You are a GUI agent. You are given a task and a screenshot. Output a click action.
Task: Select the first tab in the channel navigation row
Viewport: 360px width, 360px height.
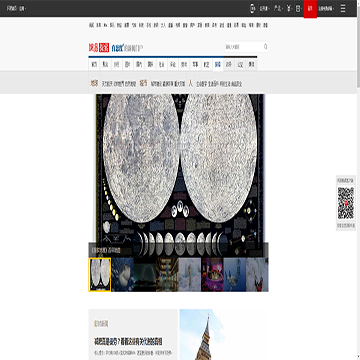[x=94, y=65]
